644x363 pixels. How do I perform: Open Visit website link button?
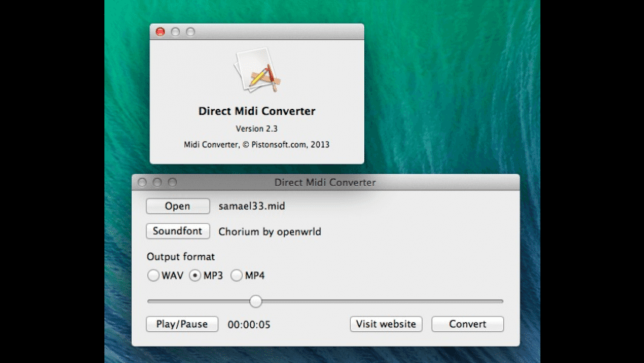pyautogui.click(x=386, y=324)
